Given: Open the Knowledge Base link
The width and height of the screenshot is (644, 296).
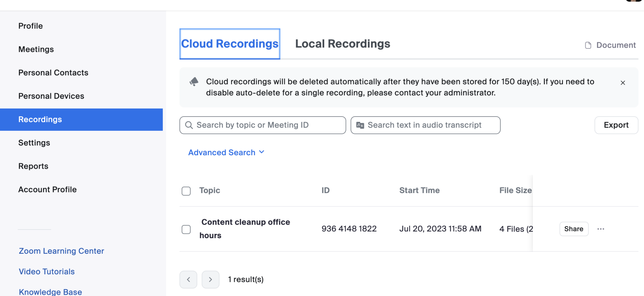Looking at the screenshot, I should click(50, 291).
